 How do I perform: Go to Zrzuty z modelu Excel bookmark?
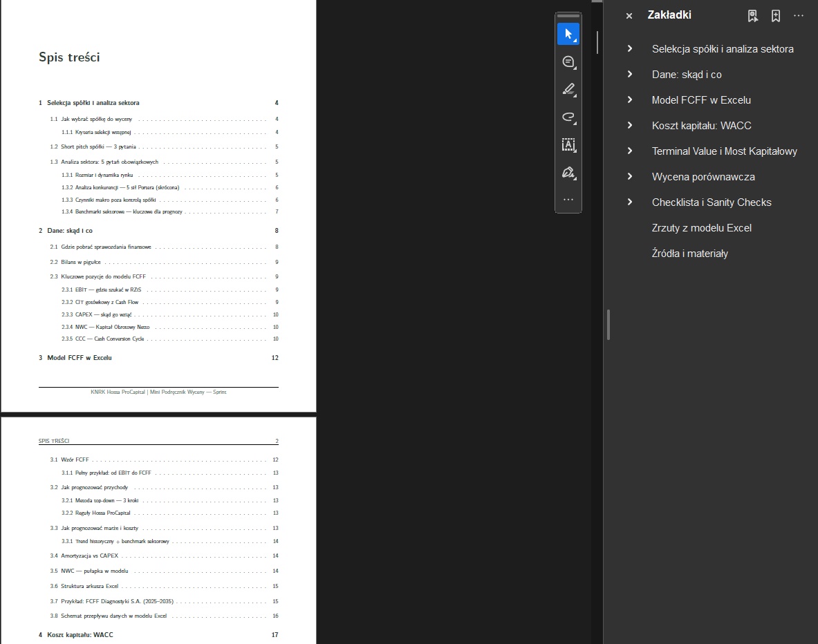pos(702,228)
